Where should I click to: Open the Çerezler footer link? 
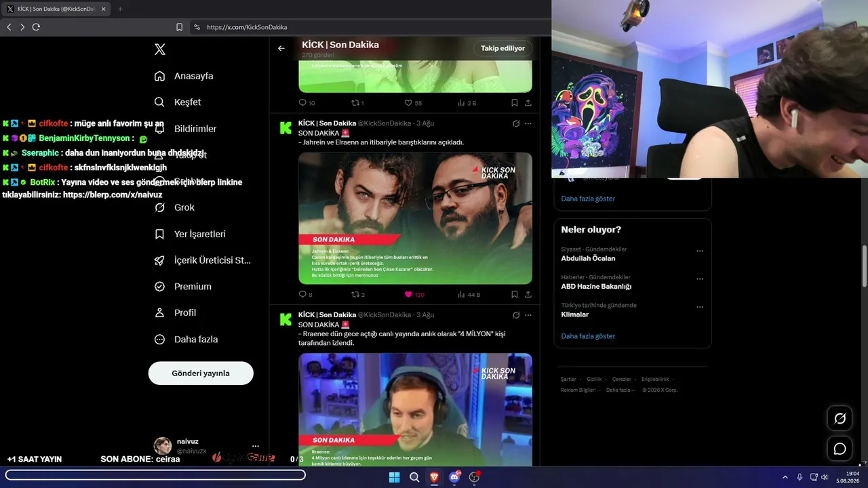(621, 380)
